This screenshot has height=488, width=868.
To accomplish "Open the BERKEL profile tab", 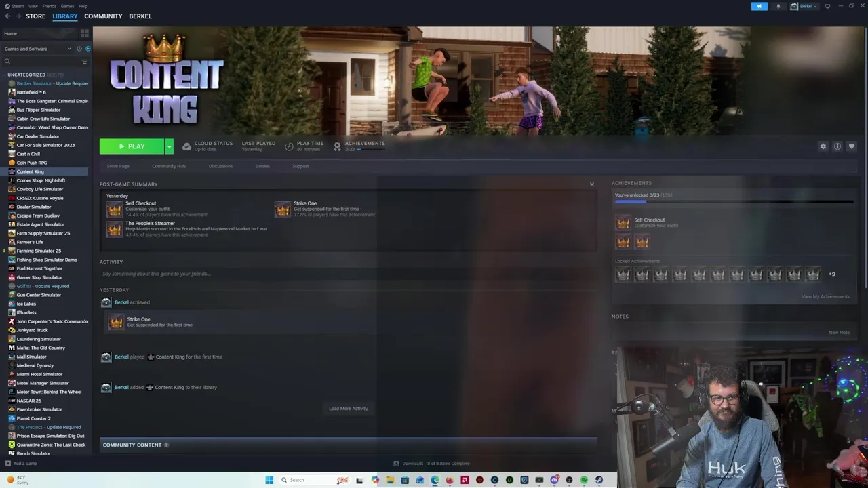I will 140,16.
